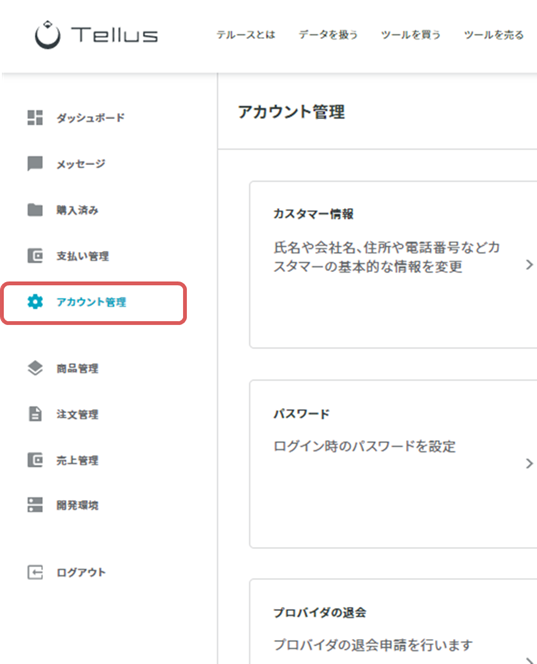Expand the password card chevron
The width and height of the screenshot is (537, 664).
(x=529, y=463)
